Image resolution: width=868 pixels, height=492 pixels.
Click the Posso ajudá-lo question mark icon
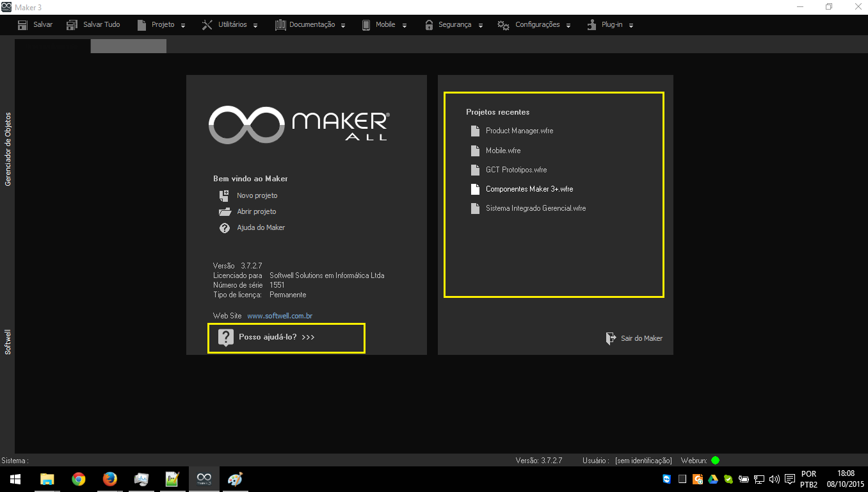tap(226, 338)
